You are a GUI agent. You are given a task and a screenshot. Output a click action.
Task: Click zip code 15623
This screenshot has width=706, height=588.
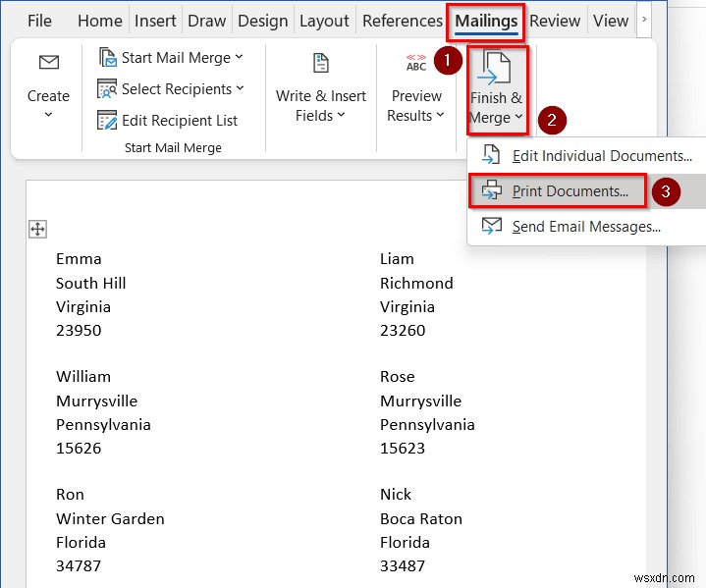click(403, 449)
